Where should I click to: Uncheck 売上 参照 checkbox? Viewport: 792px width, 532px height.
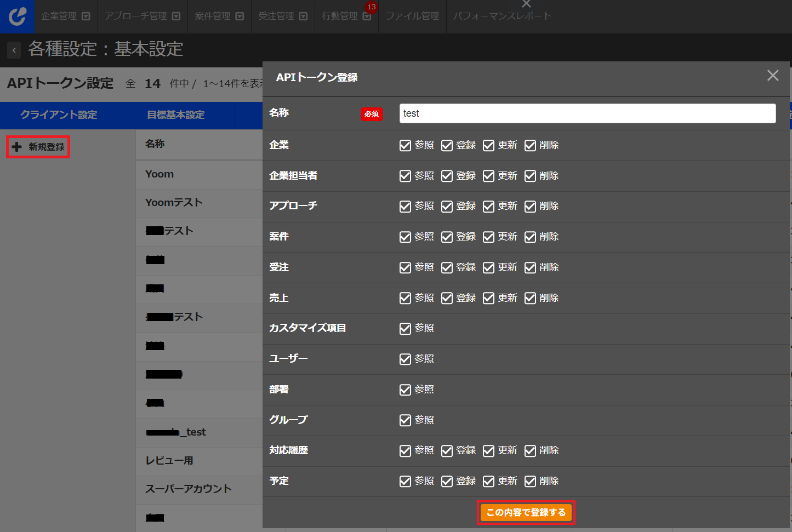coord(405,298)
